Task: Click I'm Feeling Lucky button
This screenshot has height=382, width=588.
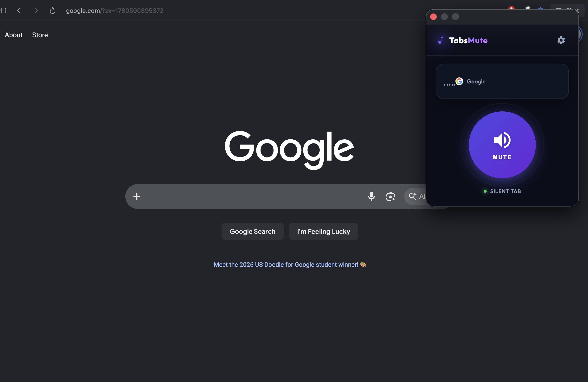Action: [323, 231]
